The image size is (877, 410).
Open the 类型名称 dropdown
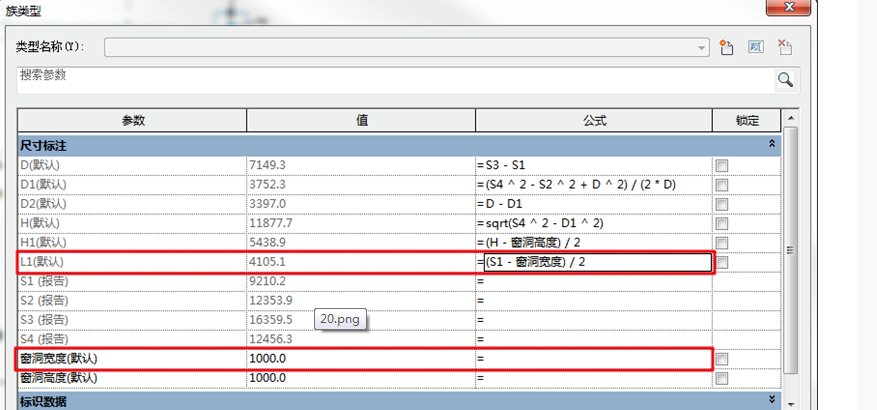(x=701, y=48)
